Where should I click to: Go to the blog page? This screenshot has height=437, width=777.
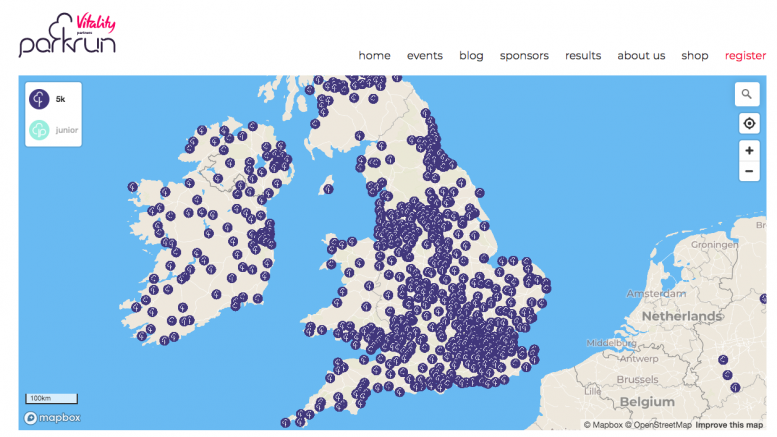click(x=471, y=56)
